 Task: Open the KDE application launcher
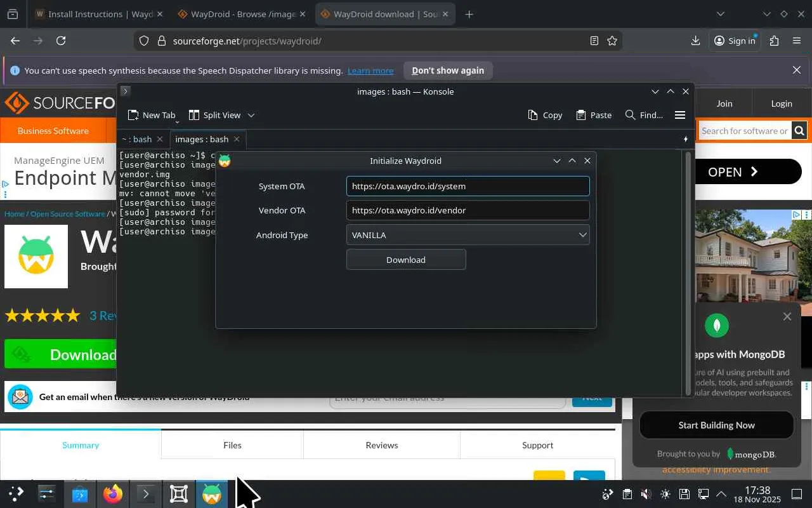(16, 493)
